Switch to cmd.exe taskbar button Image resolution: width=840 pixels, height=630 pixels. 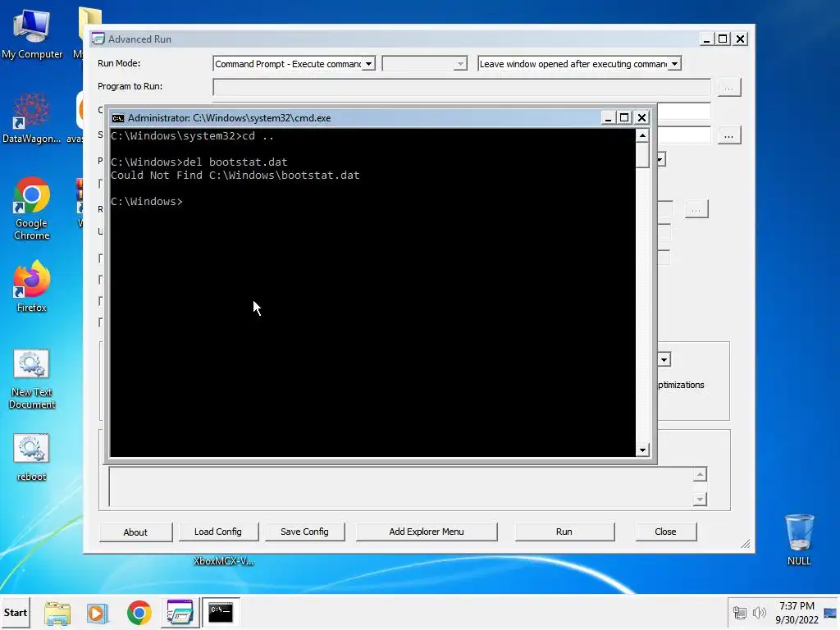coord(221,613)
